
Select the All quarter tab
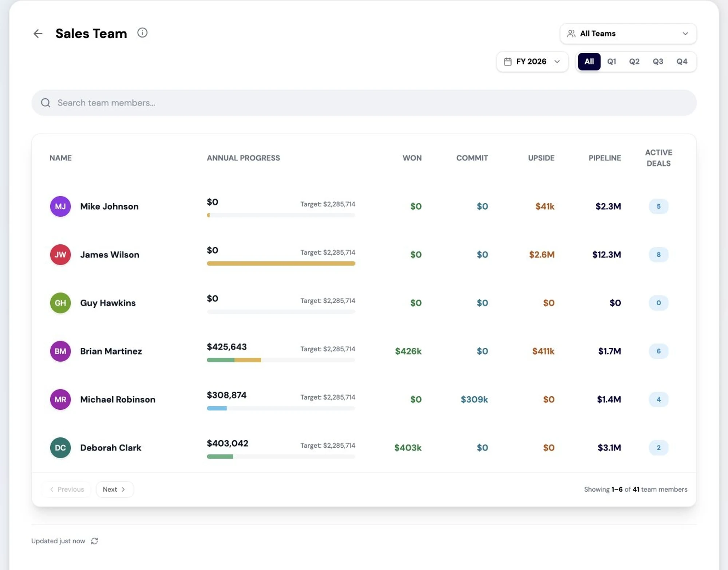589,62
